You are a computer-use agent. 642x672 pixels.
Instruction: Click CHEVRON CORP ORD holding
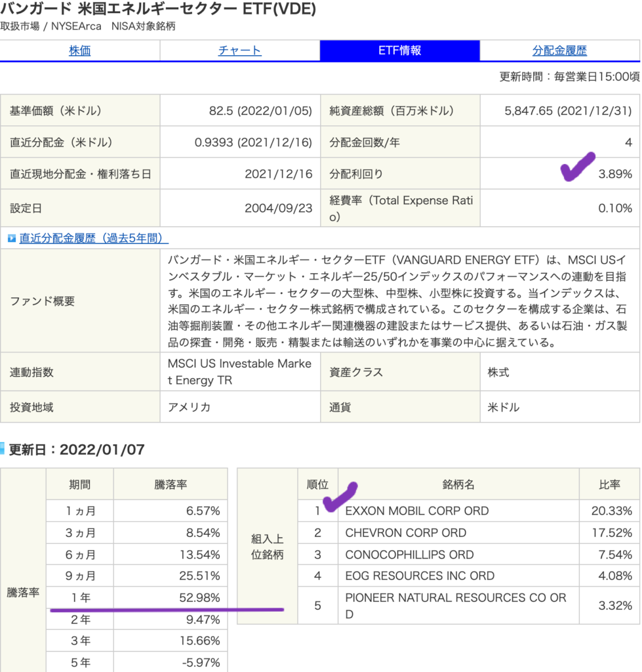(405, 533)
